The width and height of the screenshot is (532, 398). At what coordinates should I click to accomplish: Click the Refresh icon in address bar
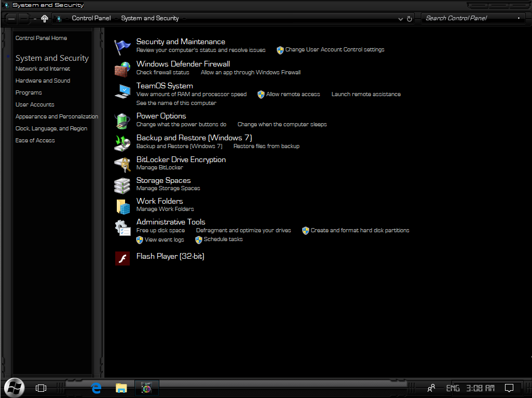coord(410,19)
